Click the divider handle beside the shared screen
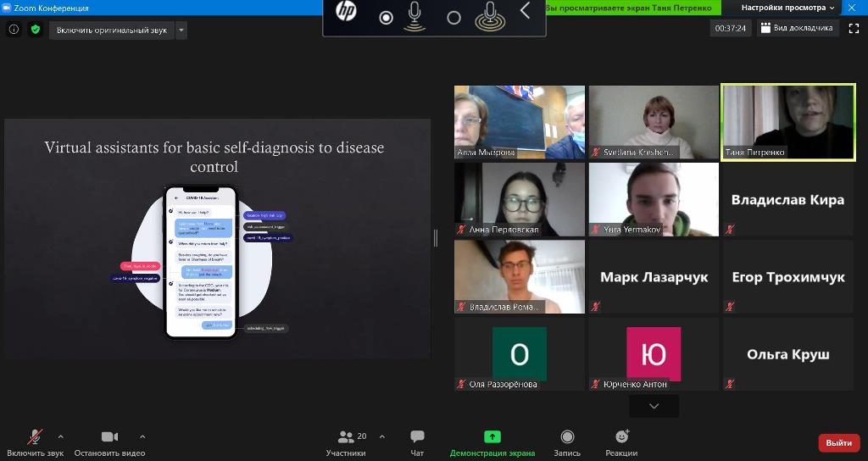The width and height of the screenshot is (868, 461). [x=436, y=238]
